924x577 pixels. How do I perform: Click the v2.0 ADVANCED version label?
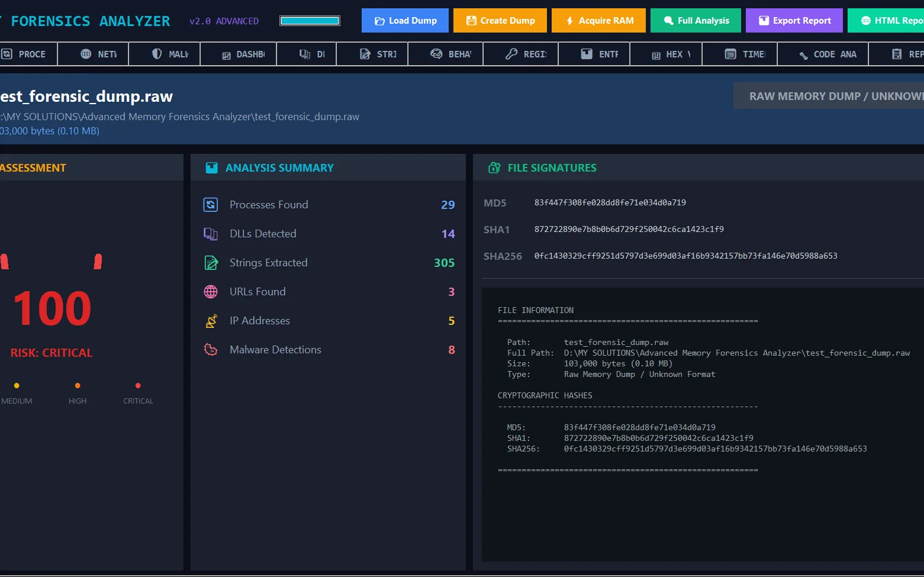224,21
